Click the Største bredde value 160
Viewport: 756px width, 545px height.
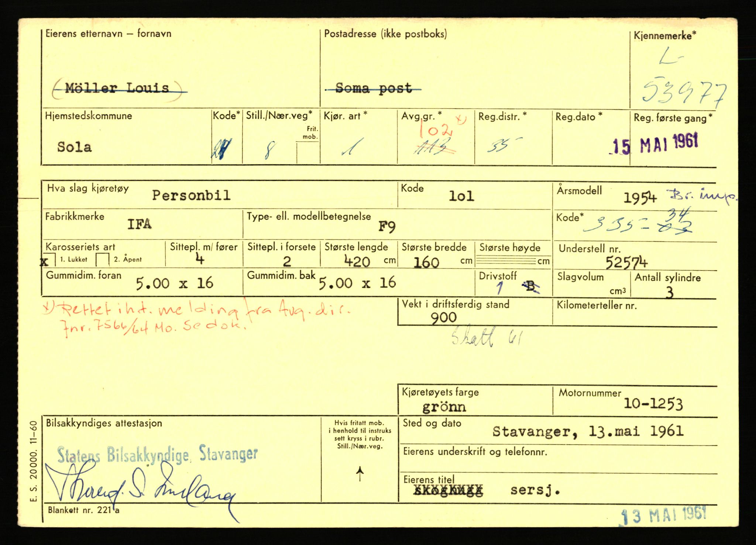pos(426,263)
